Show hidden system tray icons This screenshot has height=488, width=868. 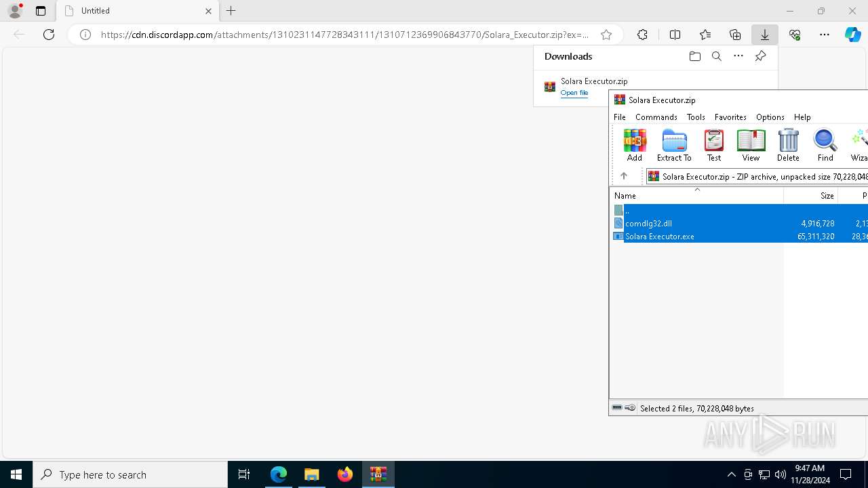731,474
